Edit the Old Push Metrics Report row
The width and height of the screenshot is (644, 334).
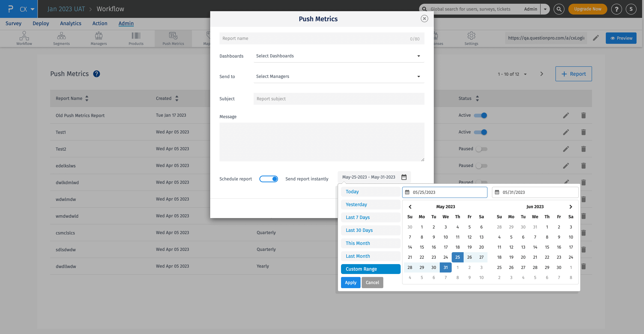(566, 116)
